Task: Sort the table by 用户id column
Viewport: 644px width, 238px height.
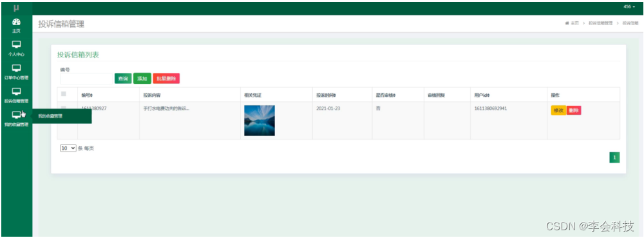Action: click(482, 95)
